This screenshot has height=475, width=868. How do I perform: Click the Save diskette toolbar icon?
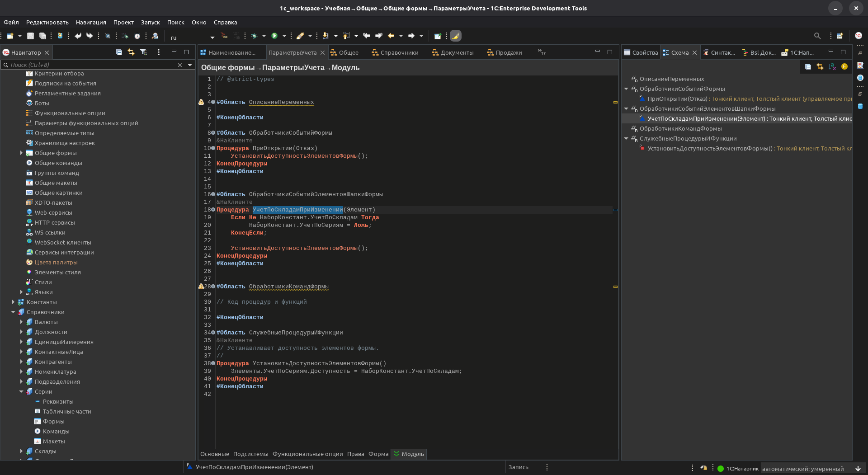click(31, 36)
